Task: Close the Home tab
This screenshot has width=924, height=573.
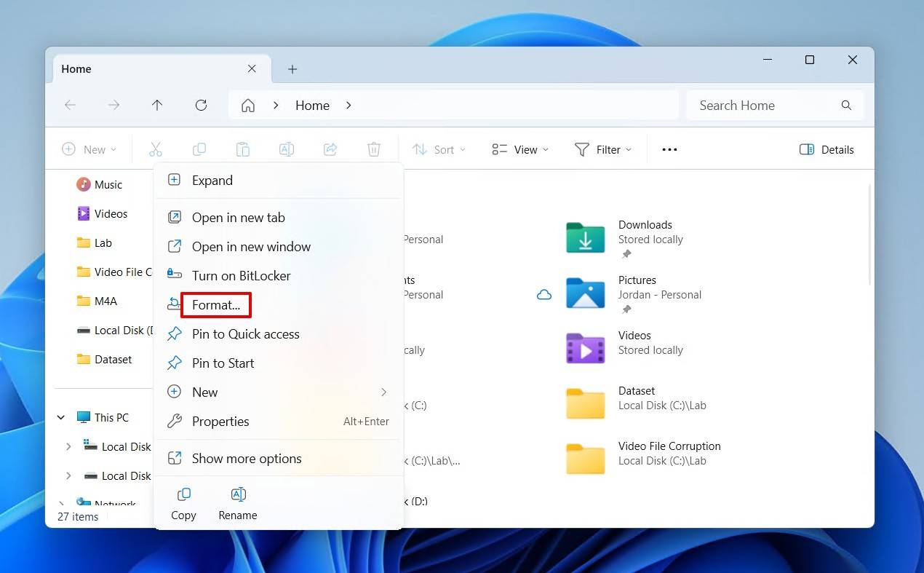Action: point(252,69)
